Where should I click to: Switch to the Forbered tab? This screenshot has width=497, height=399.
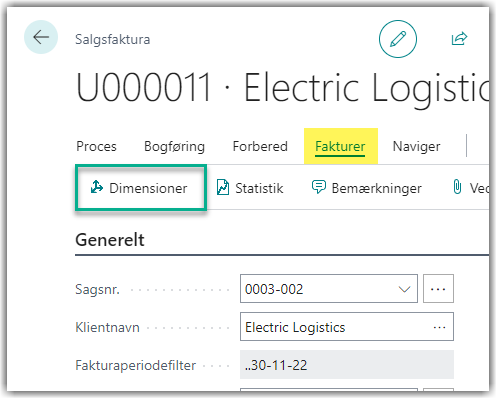260,146
